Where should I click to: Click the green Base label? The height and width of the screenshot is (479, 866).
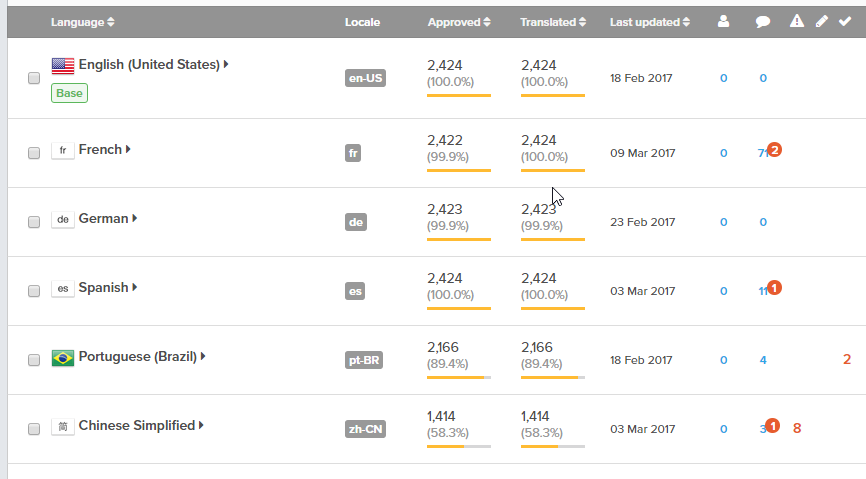[70, 93]
